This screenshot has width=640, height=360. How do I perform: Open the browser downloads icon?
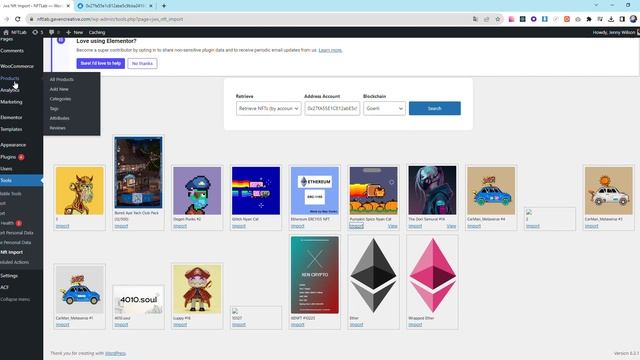[611, 19]
